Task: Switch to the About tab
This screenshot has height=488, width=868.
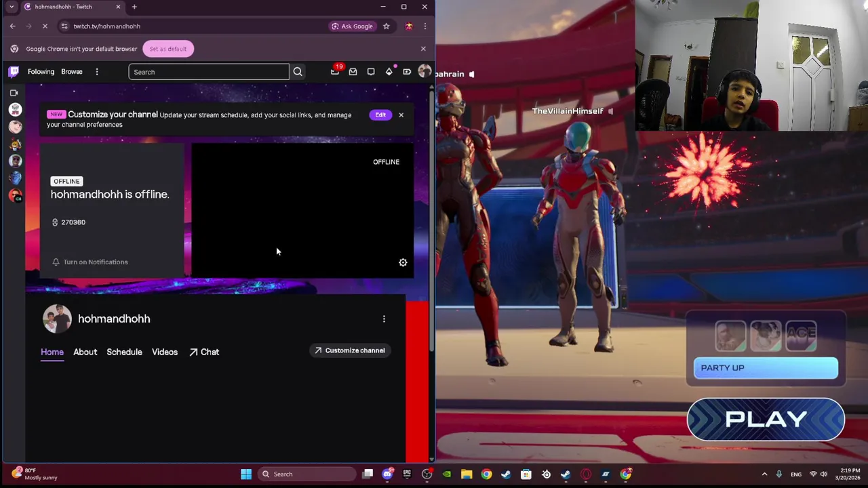Action: [x=85, y=352]
